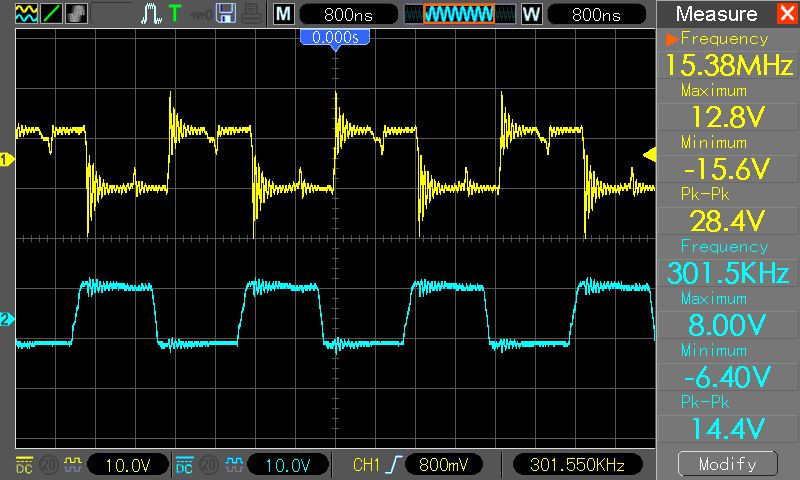Click the green T trigger status icon

point(175,14)
